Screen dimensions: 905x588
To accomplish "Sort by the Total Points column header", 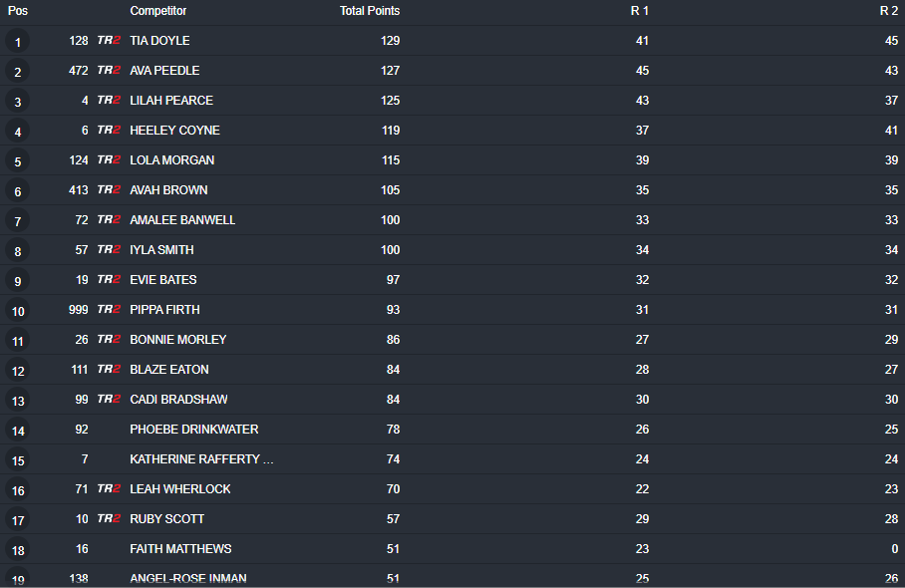I will [x=369, y=11].
